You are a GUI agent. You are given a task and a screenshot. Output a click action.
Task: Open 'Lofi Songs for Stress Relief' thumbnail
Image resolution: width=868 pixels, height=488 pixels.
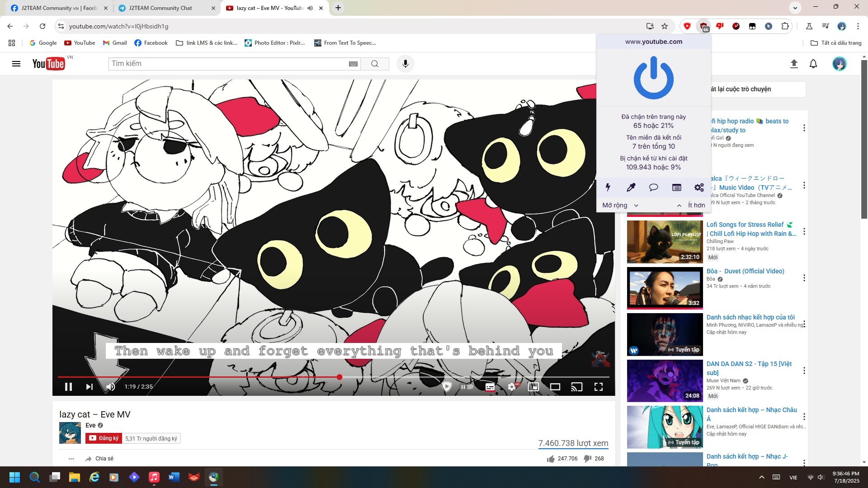click(x=665, y=242)
